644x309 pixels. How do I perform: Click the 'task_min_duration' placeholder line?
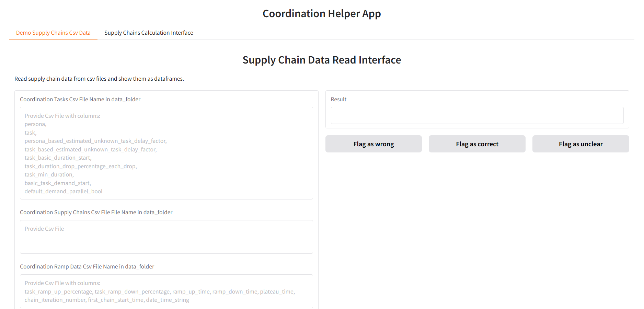49,175
